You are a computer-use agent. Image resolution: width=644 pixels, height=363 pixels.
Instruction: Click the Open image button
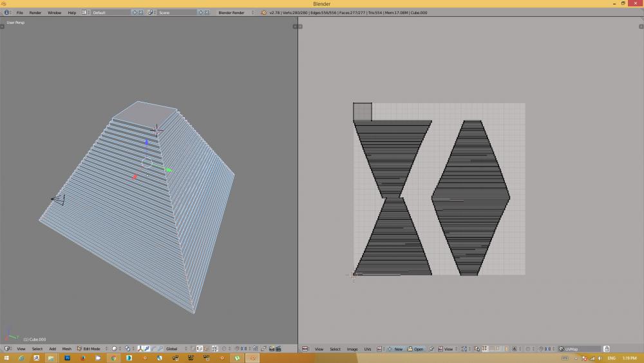(416, 349)
